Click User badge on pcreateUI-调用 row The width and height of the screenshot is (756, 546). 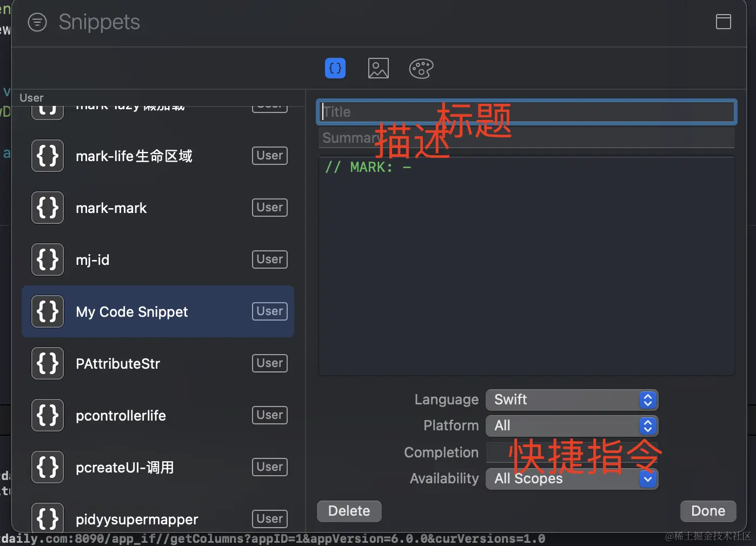(270, 467)
